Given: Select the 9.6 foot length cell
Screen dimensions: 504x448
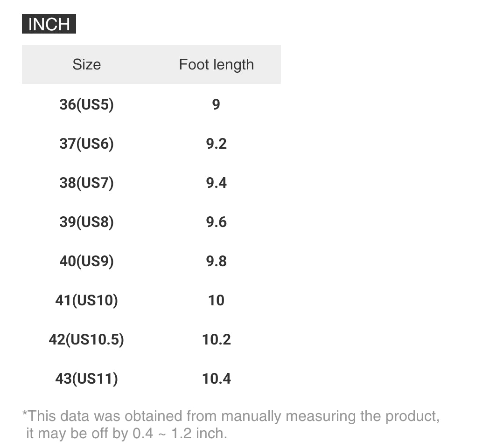Looking at the screenshot, I should point(216,222).
